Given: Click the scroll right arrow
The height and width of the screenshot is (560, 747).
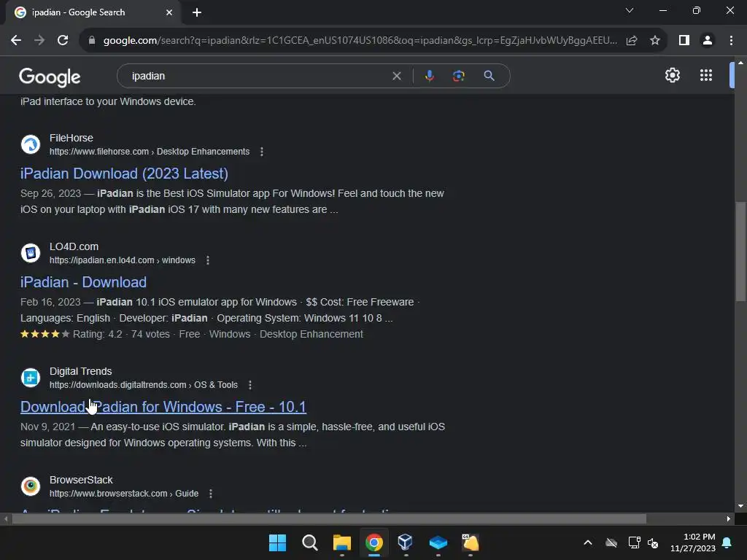Looking at the screenshot, I should (x=729, y=518).
